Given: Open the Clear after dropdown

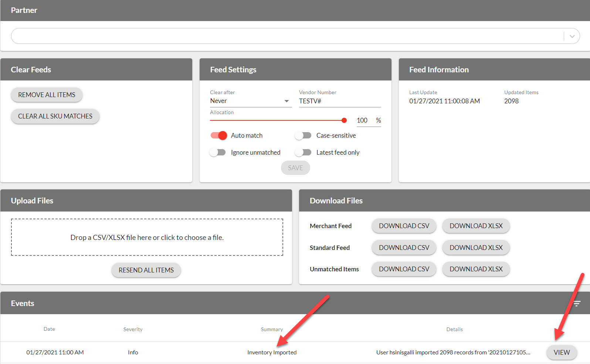Looking at the screenshot, I should pyautogui.click(x=250, y=101).
